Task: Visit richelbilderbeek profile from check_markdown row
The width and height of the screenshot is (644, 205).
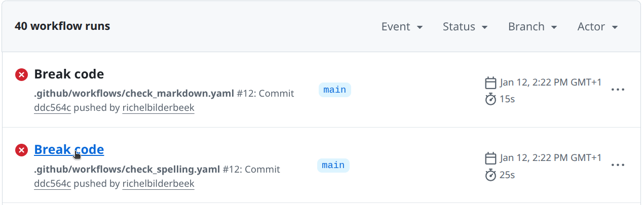Action: pyautogui.click(x=158, y=108)
